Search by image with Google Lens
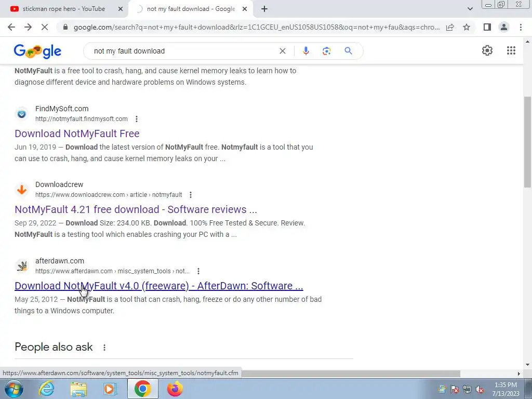Screen dimensions: 532x399 point(326,51)
